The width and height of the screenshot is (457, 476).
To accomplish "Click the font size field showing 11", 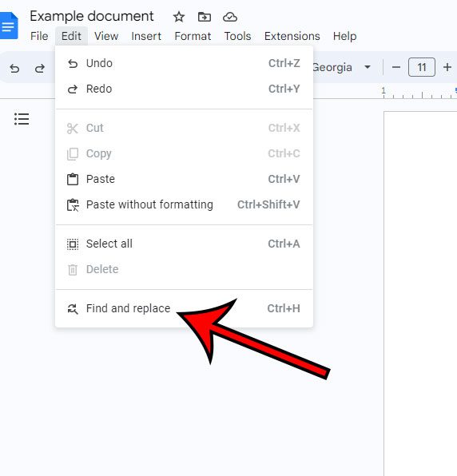I will pyautogui.click(x=422, y=67).
